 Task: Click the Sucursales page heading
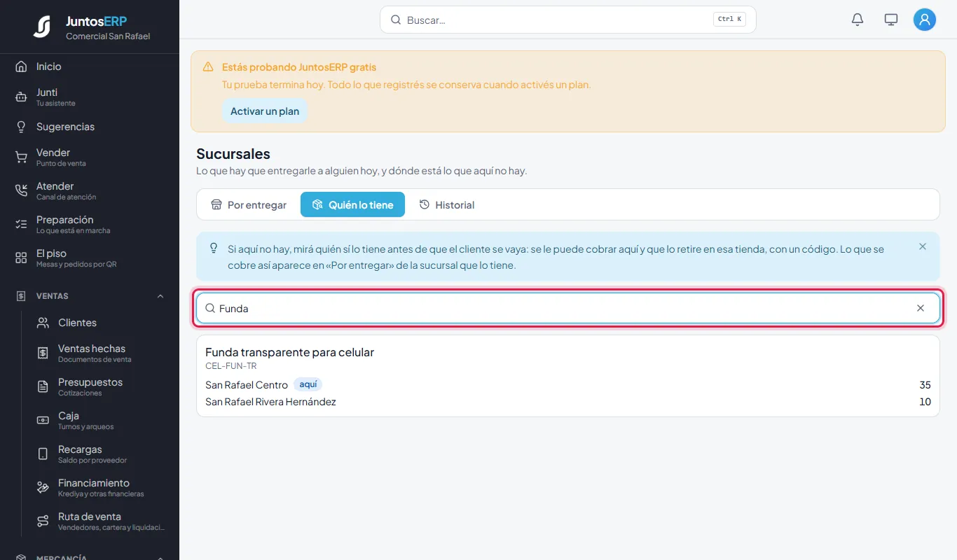click(233, 154)
